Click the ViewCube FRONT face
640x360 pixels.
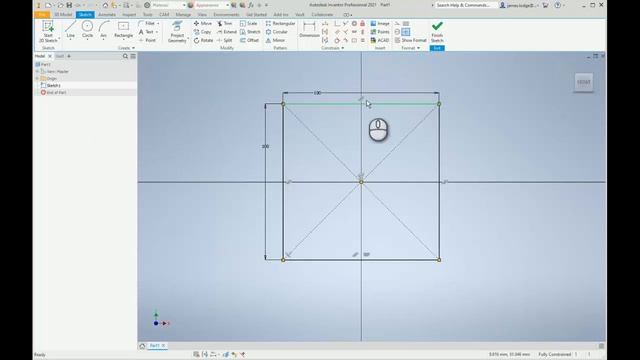(584, 82)
